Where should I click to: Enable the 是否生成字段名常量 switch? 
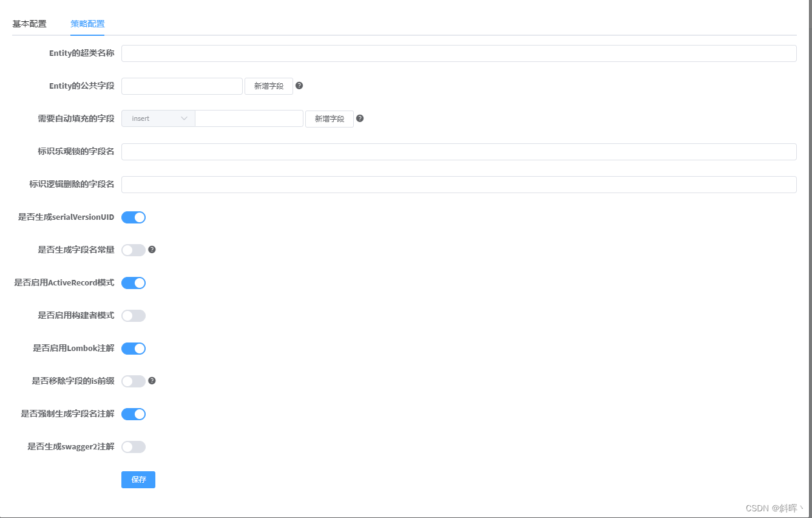point(133,250)
